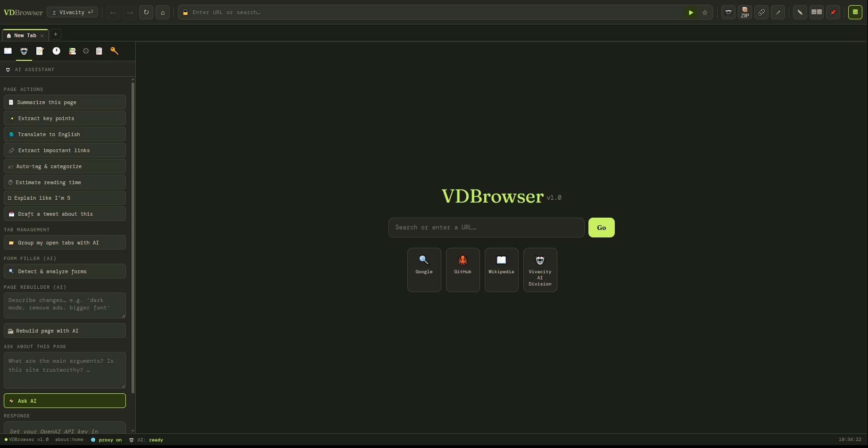Screen dimensions: 868x448
Task: Focus the Ask About This Page textbox
Action: tap(65, 370)
